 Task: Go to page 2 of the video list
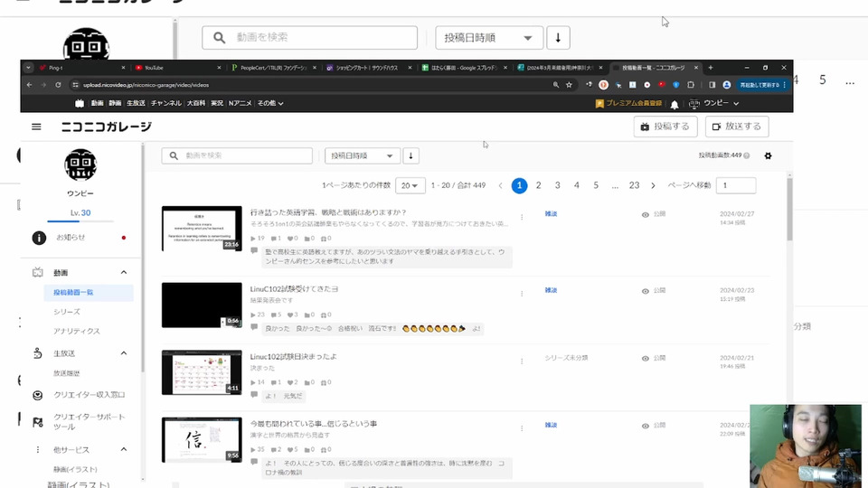tap(538, 185)
